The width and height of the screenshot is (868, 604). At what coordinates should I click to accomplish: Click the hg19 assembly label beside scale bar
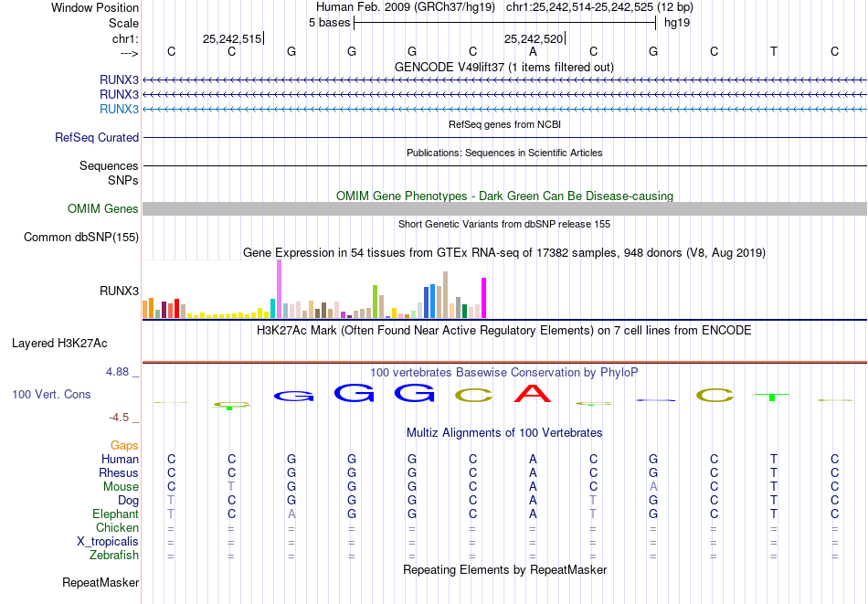(677, 23)
